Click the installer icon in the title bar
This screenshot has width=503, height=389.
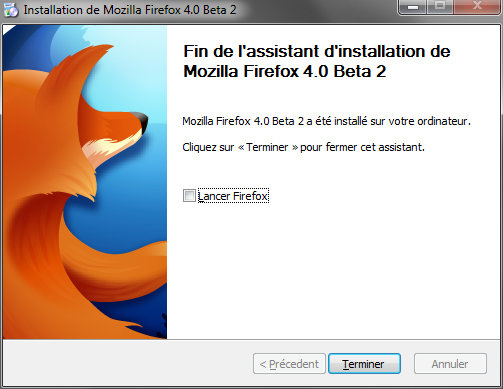coord(11,10)
